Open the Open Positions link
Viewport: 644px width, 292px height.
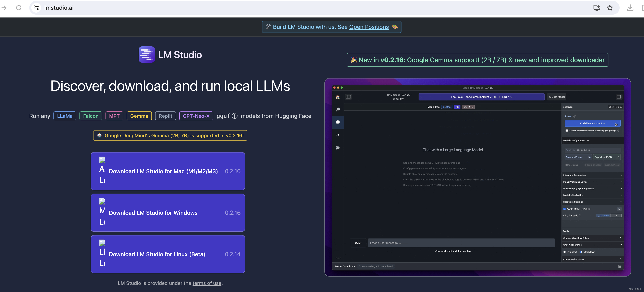369,27
